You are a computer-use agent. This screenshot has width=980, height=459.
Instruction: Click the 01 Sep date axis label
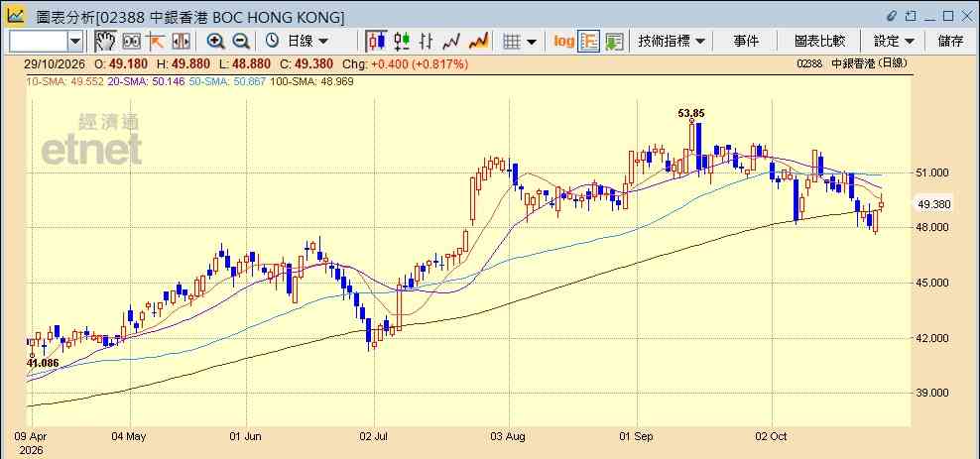coord(636,436)
